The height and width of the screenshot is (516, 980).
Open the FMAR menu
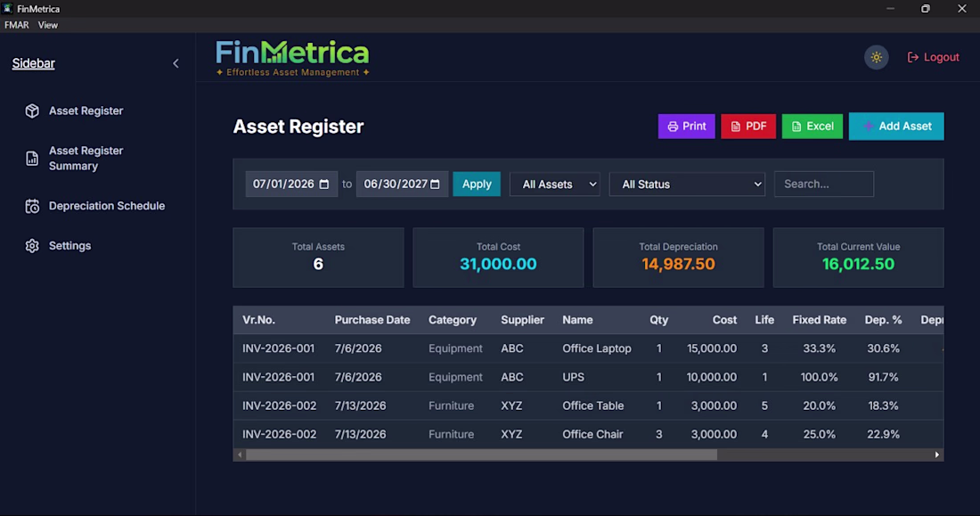point(17,25)
